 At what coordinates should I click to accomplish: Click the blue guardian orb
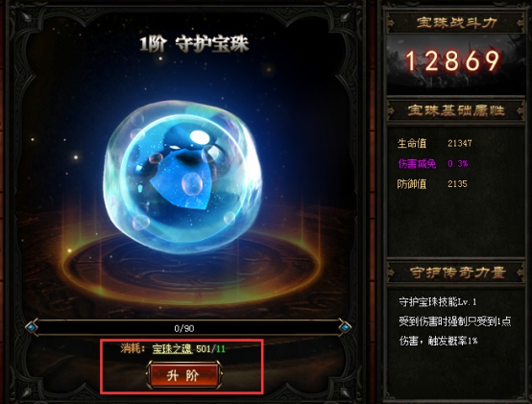pyautogui.click(x=182, y=177)
